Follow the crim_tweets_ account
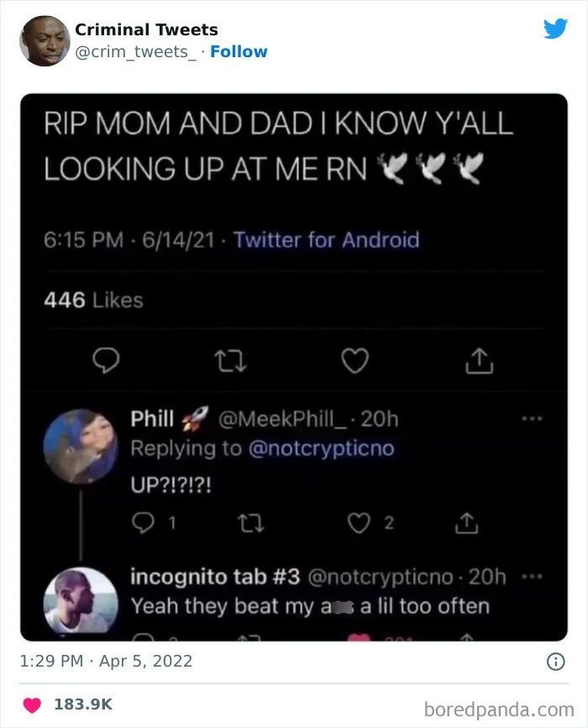588x728 pixels. 239,51
